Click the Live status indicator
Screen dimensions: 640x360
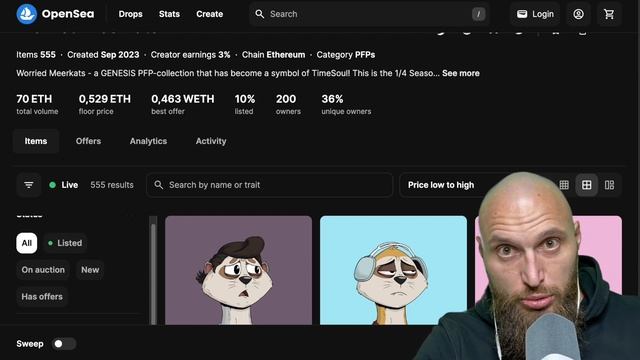[64, 185]
